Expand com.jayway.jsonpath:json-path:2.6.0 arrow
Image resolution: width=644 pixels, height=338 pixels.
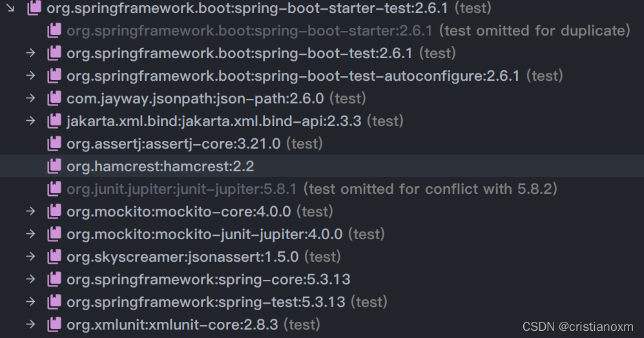click(x=31, y=98)
